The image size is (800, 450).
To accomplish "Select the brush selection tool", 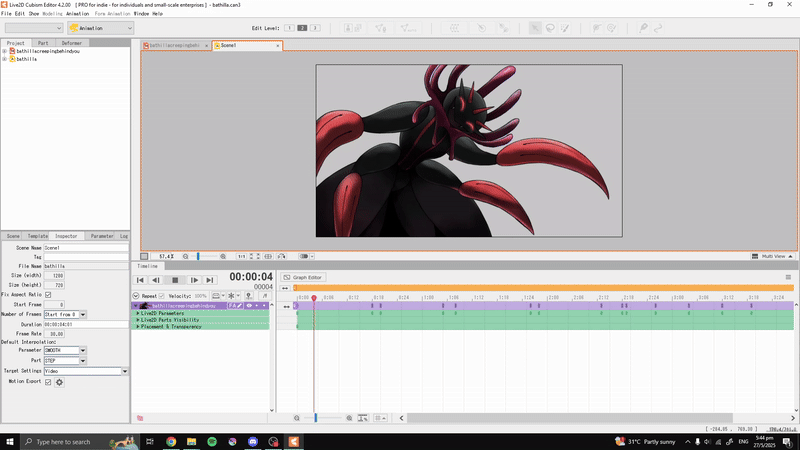I will [x=565, y=28].
